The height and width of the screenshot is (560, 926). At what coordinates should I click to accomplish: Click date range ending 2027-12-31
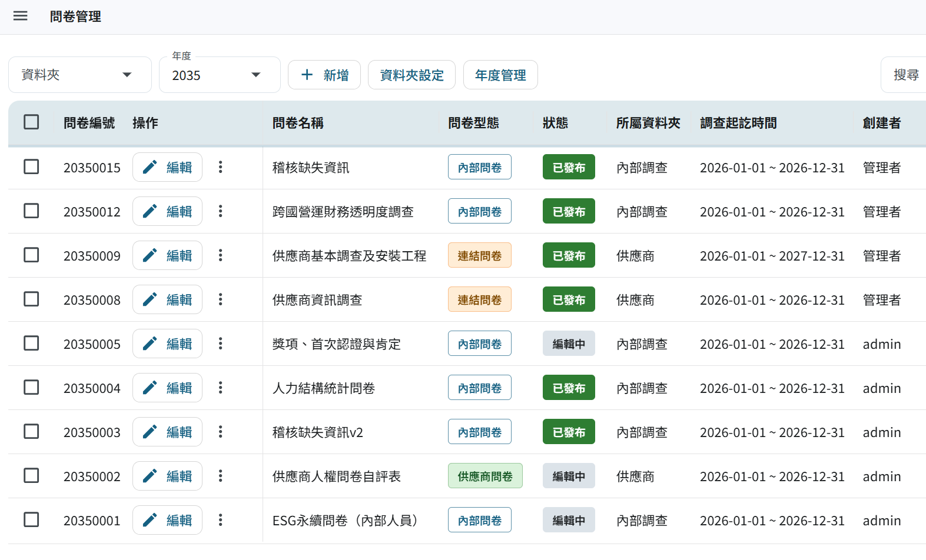click(772, 256)
